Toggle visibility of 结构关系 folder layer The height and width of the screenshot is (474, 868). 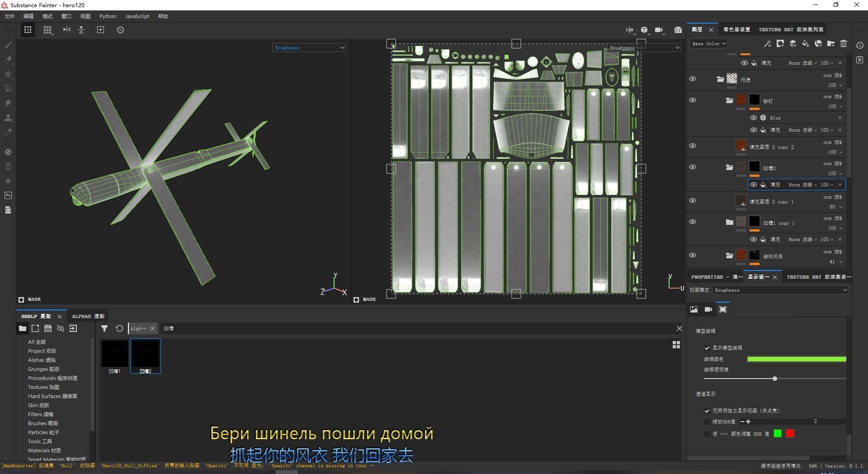(x=693, y=255)
